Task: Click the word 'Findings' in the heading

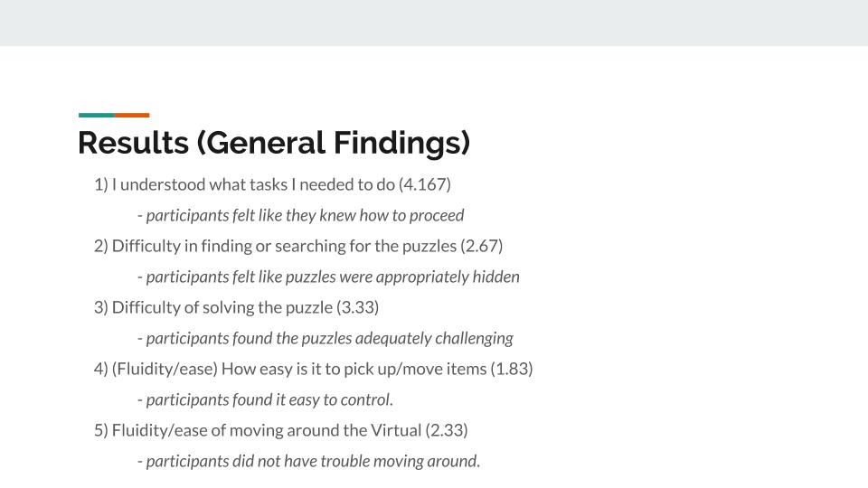Action: pyautogui.click(x=401, y=143)
